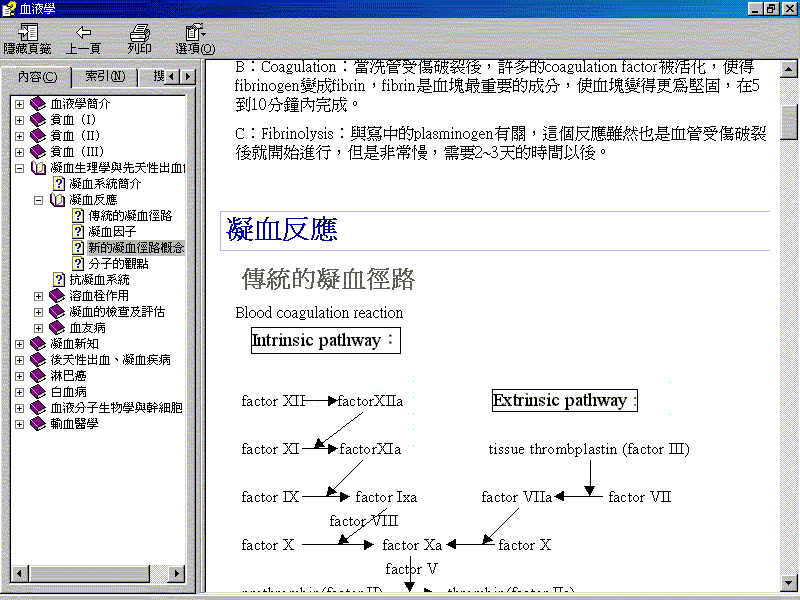The width and height of the screenshot is (800, 600).
Task: Click the question-mark page icon beside 凝血因子
Action: (x=78, y=232)
